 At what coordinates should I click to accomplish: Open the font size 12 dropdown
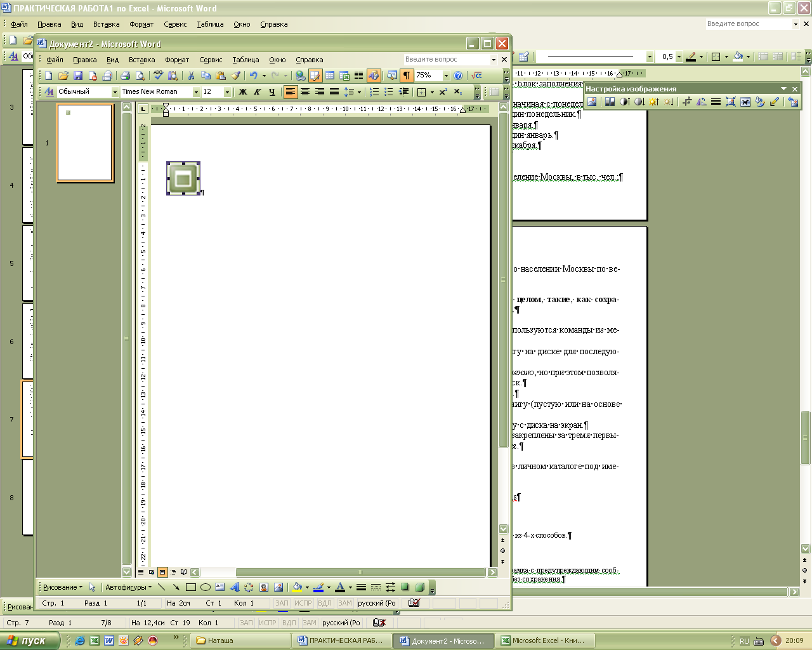[227, 92]
